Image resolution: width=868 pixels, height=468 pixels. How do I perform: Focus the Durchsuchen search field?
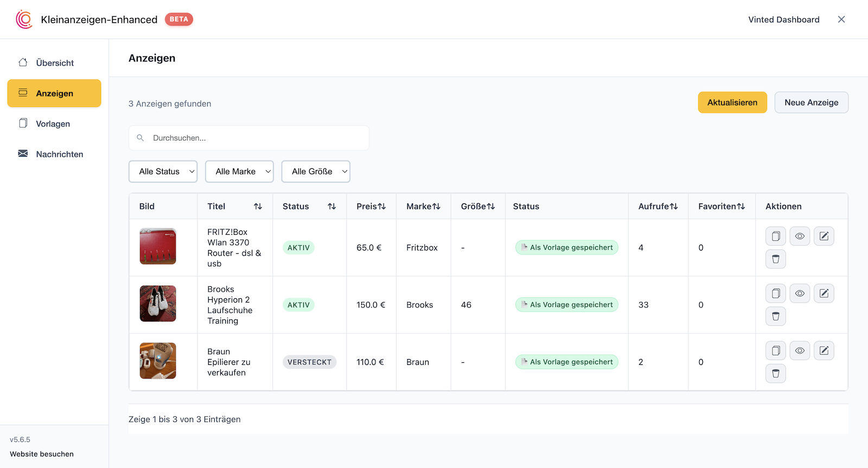click(x=249, y=138)
